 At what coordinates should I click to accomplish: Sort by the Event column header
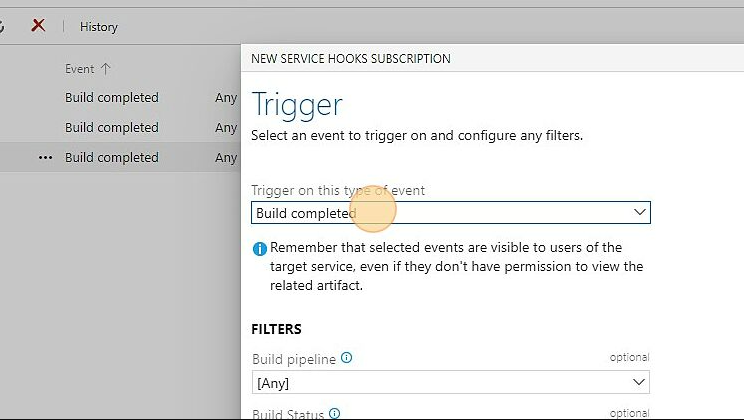click(80, 69)
